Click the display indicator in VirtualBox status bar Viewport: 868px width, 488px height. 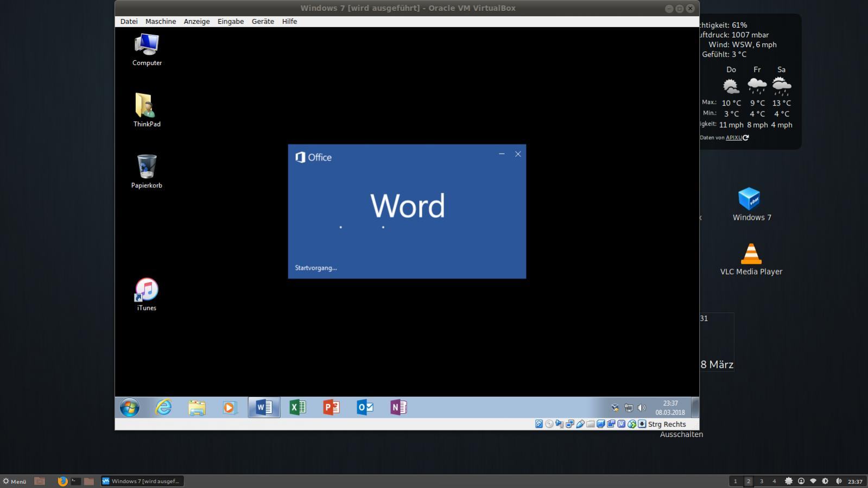coord(601,424)
